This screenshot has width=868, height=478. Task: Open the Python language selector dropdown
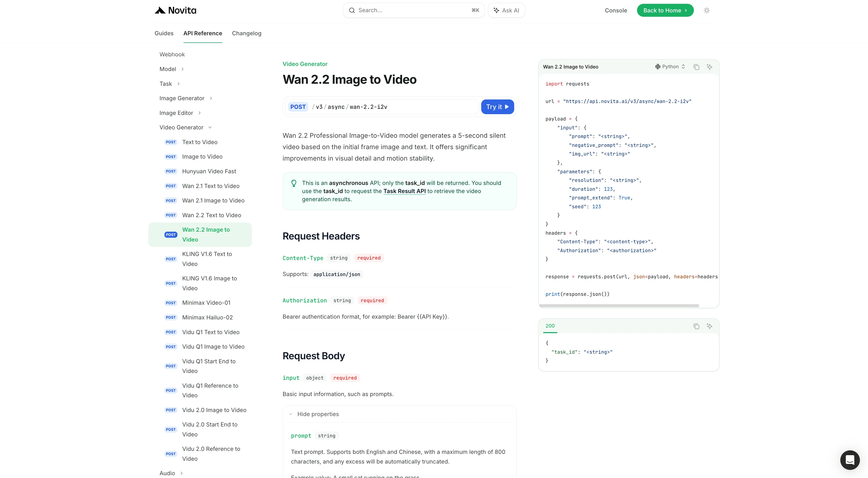coord(670,67)
